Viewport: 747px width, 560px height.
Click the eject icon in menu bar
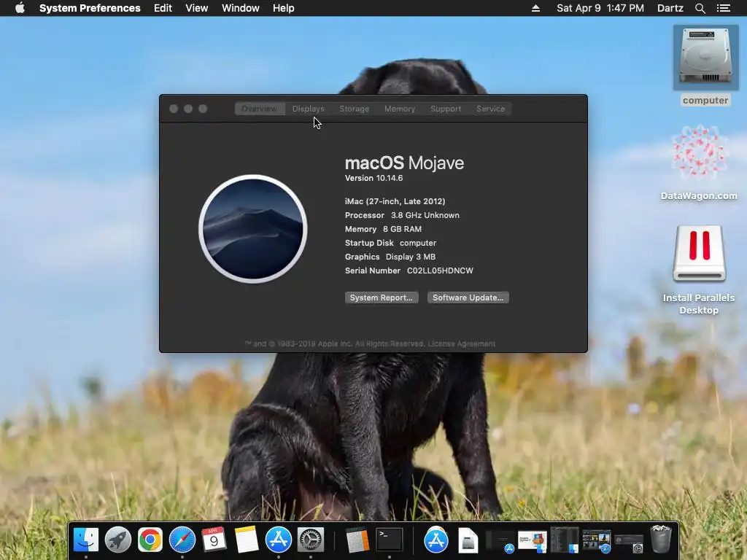pos(535,8)
